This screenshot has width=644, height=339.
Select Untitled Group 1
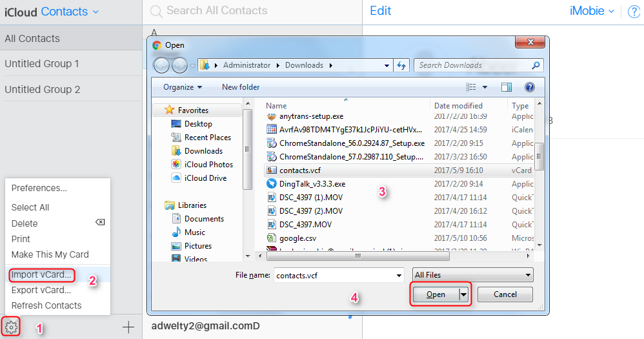click(x=71, y=64)
